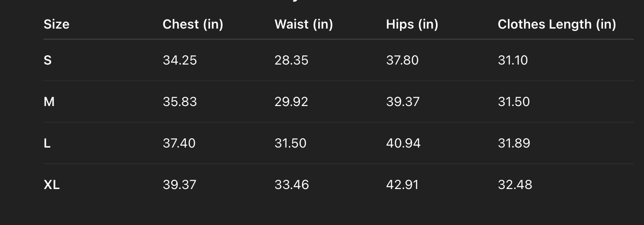Select the S size row label
The height and width of the screenshot is (225, 644).
click(48, 60)
